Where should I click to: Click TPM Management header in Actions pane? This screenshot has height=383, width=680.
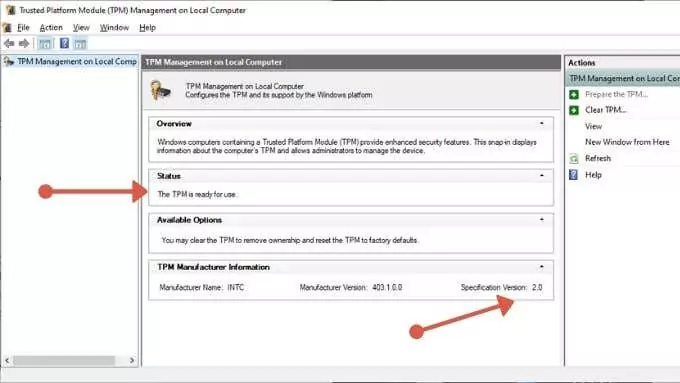[x=623, y=79]
